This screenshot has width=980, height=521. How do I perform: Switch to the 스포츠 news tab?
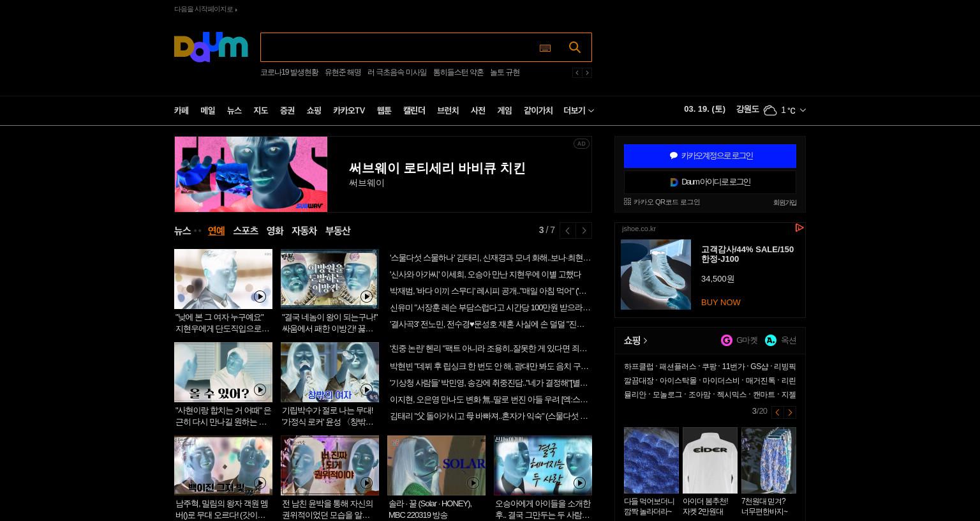246,230
